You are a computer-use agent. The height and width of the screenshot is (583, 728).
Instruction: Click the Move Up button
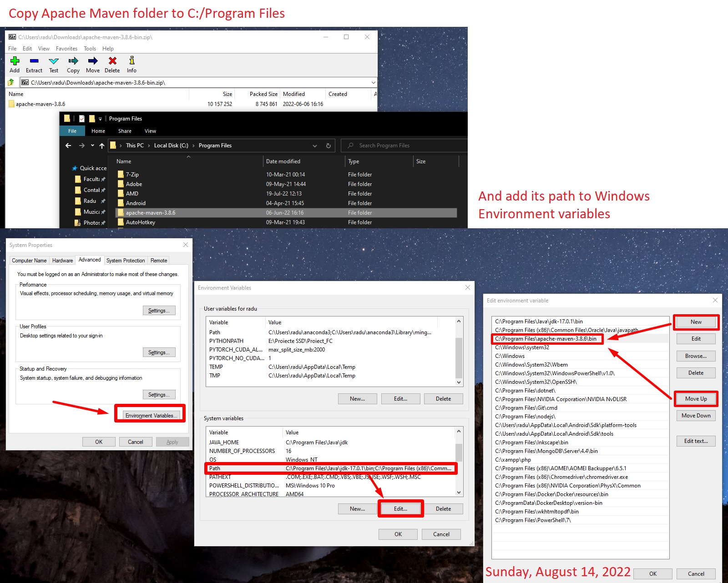(x=696, y=399)
